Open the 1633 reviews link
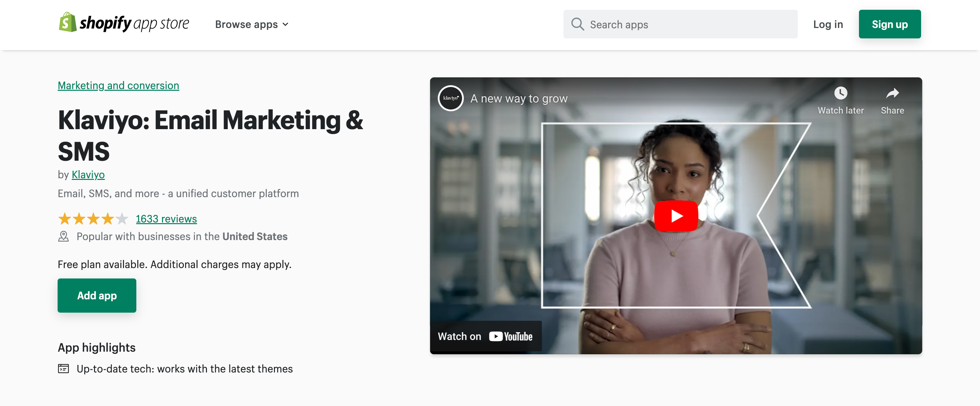The width and height of the screenshot is (980, 406). [166, 219]
